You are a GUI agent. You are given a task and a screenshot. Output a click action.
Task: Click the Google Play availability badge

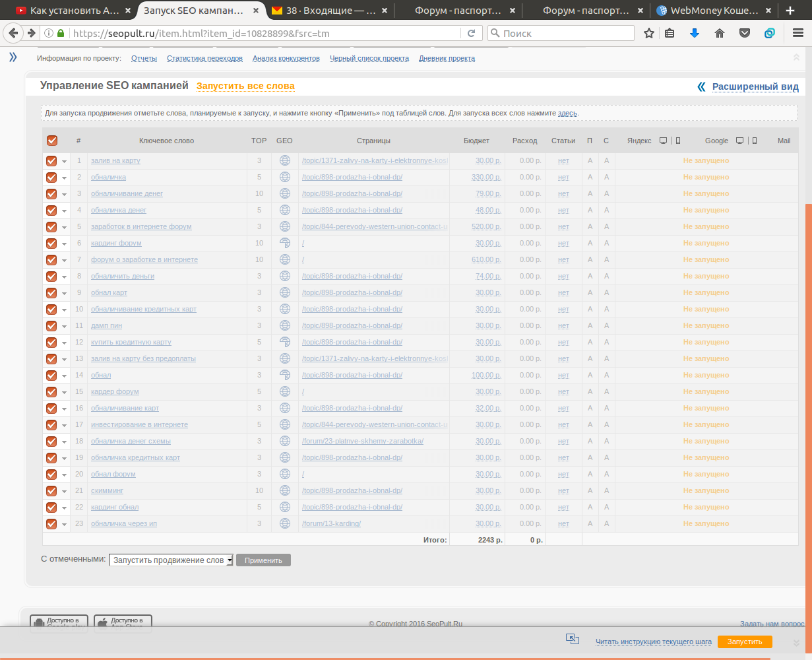59,623
